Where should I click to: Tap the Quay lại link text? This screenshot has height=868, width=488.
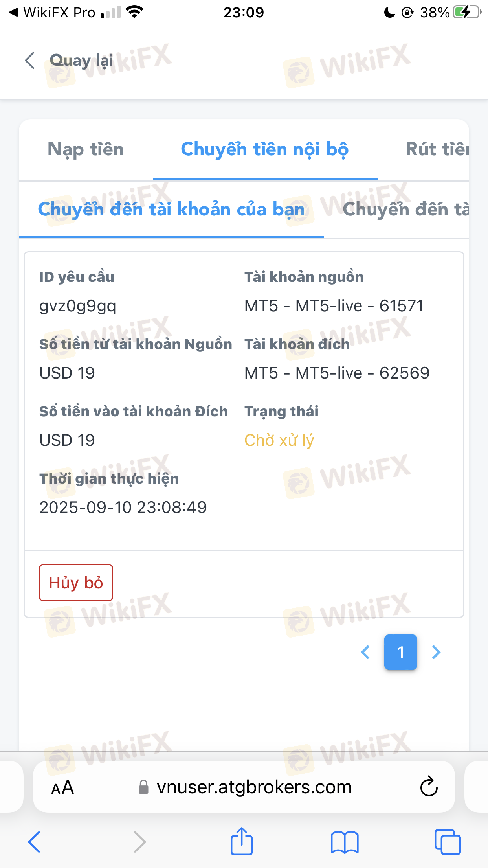[81, 61]
